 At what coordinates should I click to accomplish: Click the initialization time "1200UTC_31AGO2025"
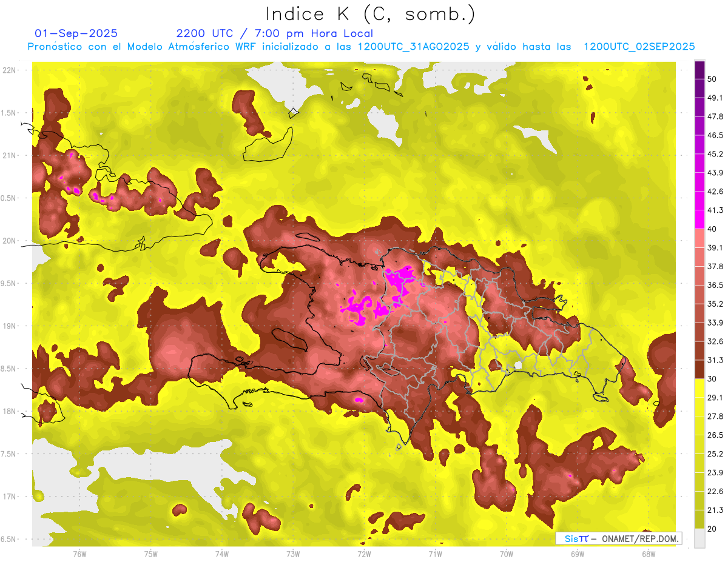[413, 47]
